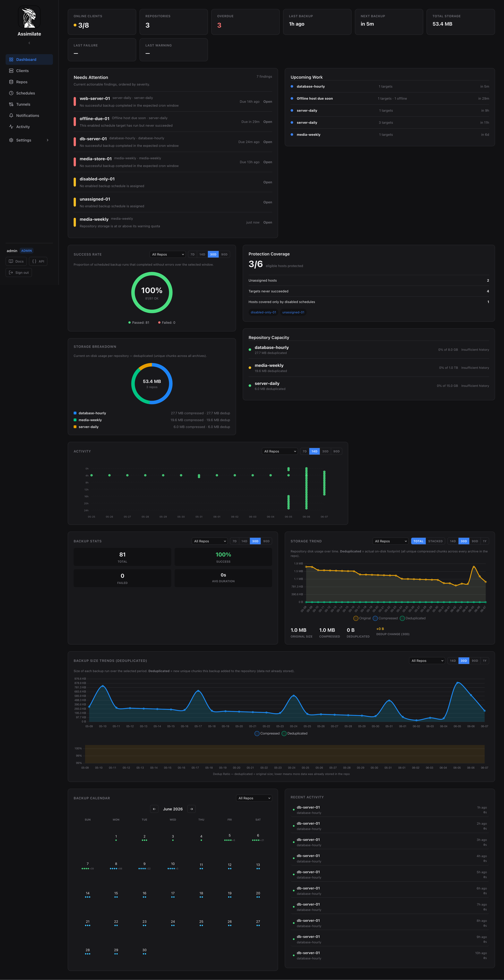
Task: Go to next month in calendar
Action: [192, 809]
